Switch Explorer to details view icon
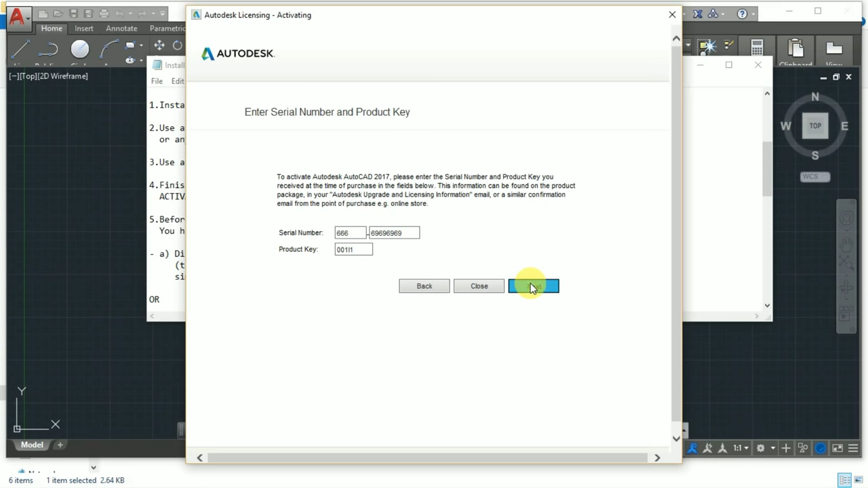This screenshot has height=488, width=868. tap(844, 481)
